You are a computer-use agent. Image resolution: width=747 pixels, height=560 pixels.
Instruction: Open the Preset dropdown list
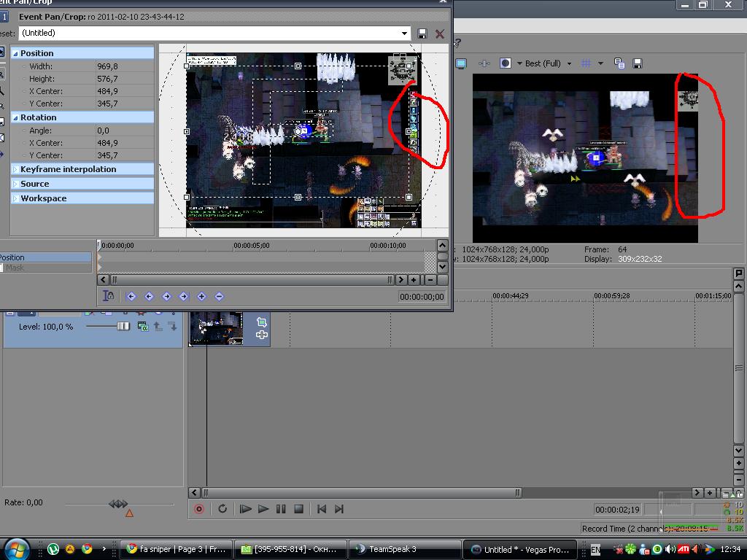tap(404, 34)
